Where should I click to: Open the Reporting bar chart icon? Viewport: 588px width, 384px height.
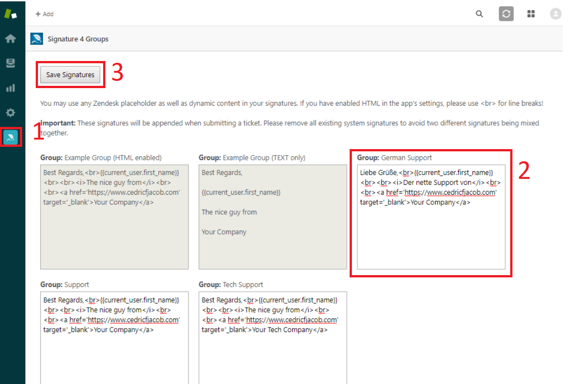point(10,88)
